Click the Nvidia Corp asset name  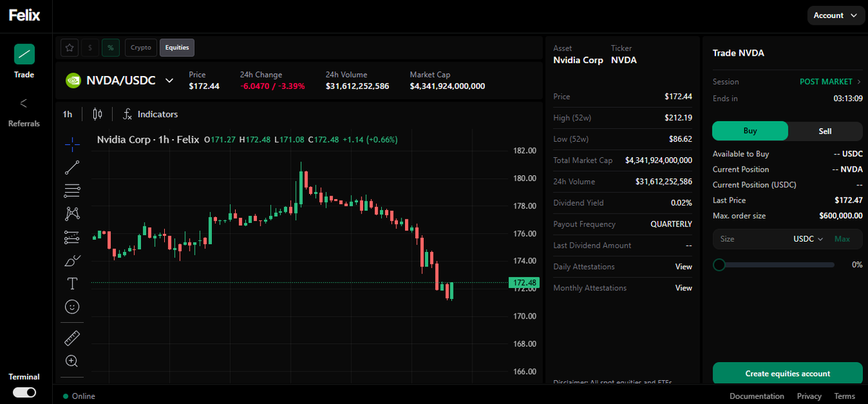coord(578,60)
